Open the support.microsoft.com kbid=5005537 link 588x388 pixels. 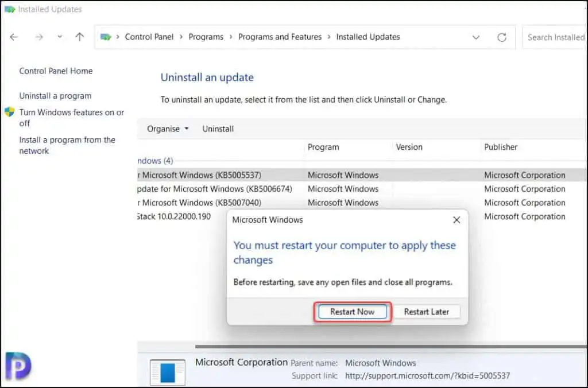coord(427,375)
